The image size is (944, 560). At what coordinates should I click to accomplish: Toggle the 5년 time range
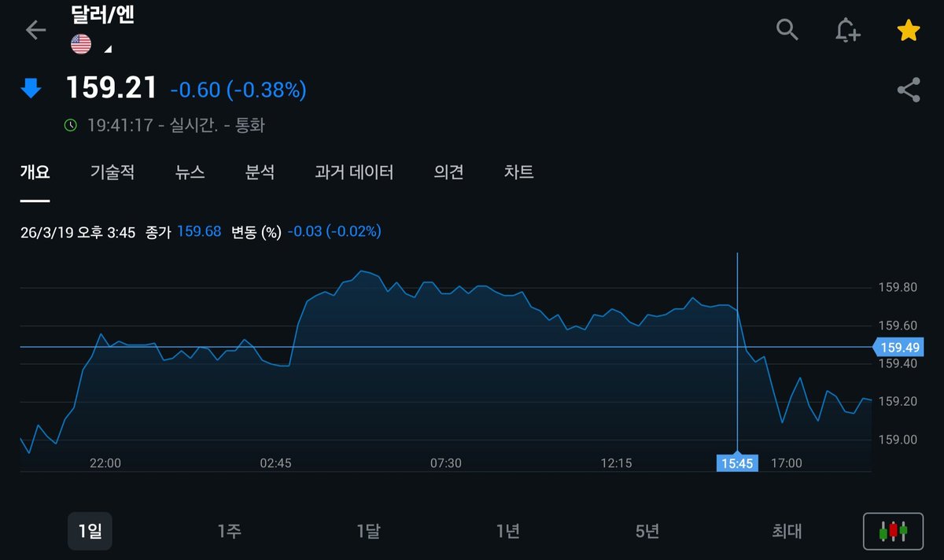(x=646, y=531)
